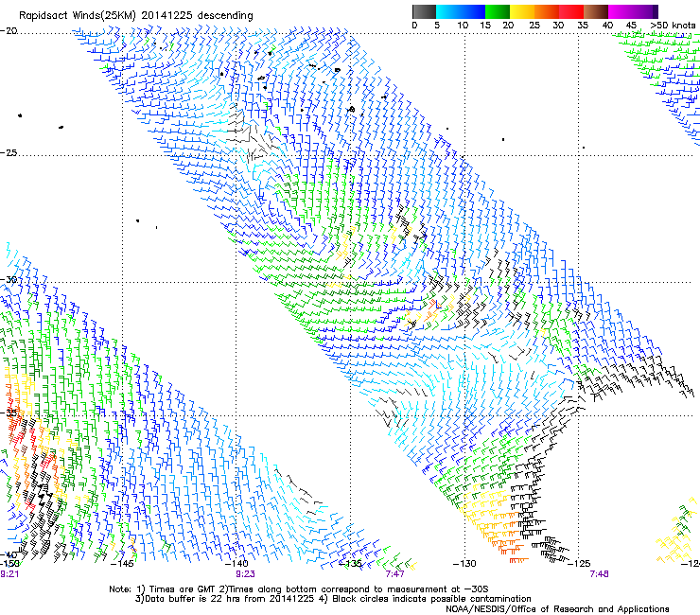700x615 pixels.
Task: Click the "-30" latitude axis label
Action: pyautogui.click(x=9, y=279)
